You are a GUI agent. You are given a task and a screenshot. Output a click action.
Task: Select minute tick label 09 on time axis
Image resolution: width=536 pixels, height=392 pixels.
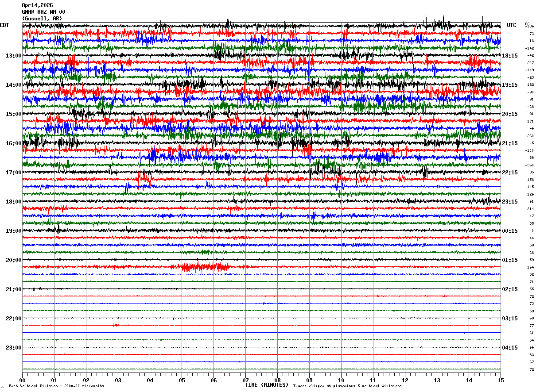pyautogui.click(x=309, y=380)
